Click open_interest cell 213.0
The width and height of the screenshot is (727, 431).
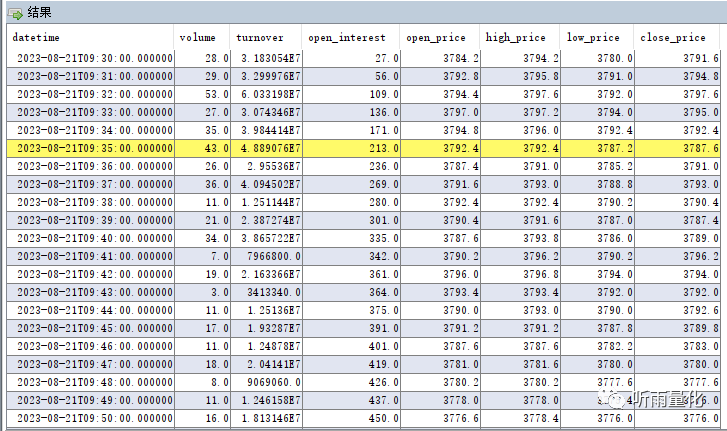point(351,148)
